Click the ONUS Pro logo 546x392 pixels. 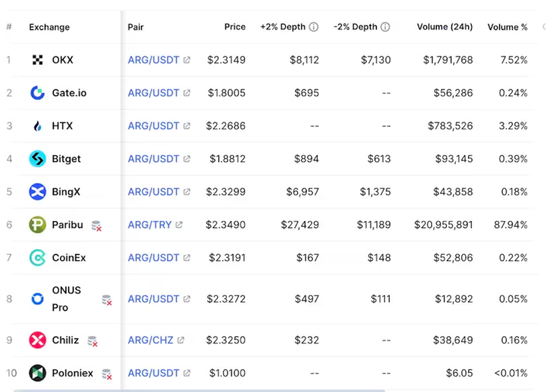[x=38, y=299]
